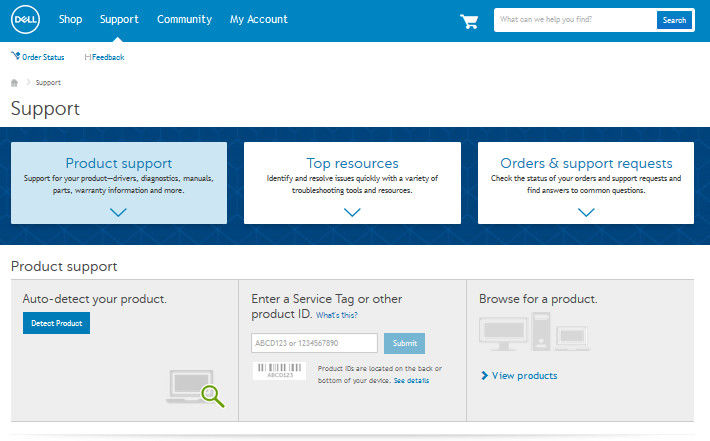Open the shopping cart icon

pyautogui.click(x=469, y=21)
